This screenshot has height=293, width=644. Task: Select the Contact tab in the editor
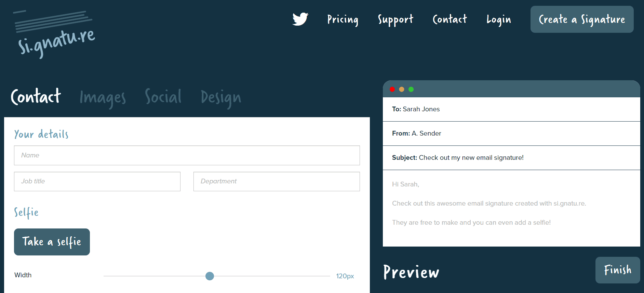36,97
